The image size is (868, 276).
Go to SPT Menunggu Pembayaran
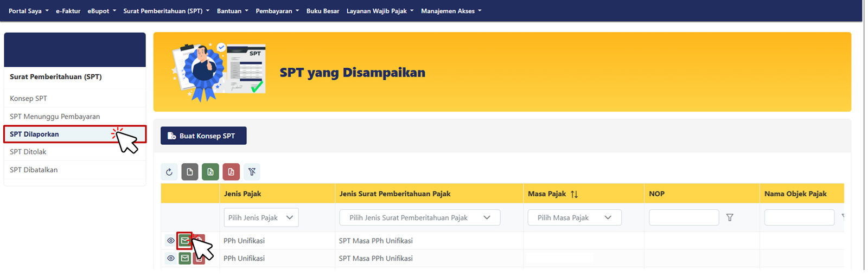coord(55,116)
